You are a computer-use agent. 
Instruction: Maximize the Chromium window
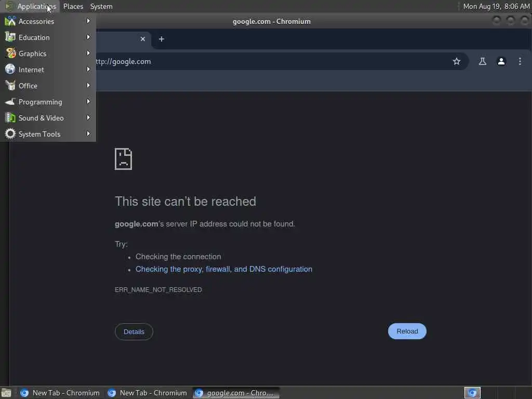pos(511,21)
